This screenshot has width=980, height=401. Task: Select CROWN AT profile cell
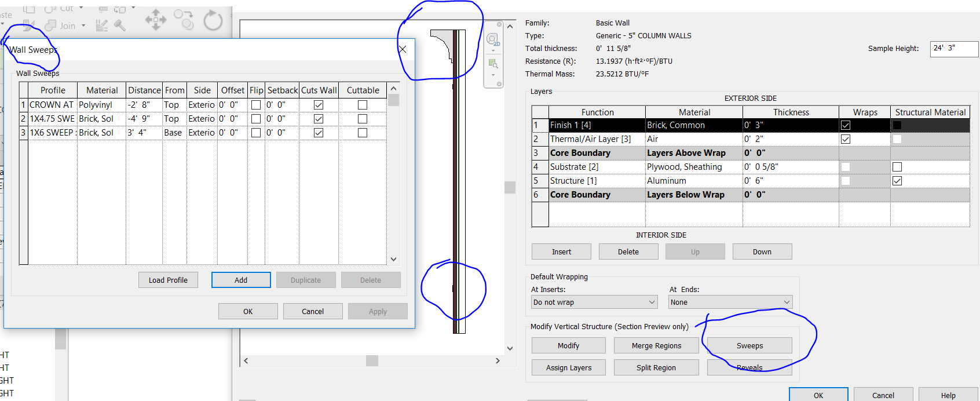pos(53,105)
